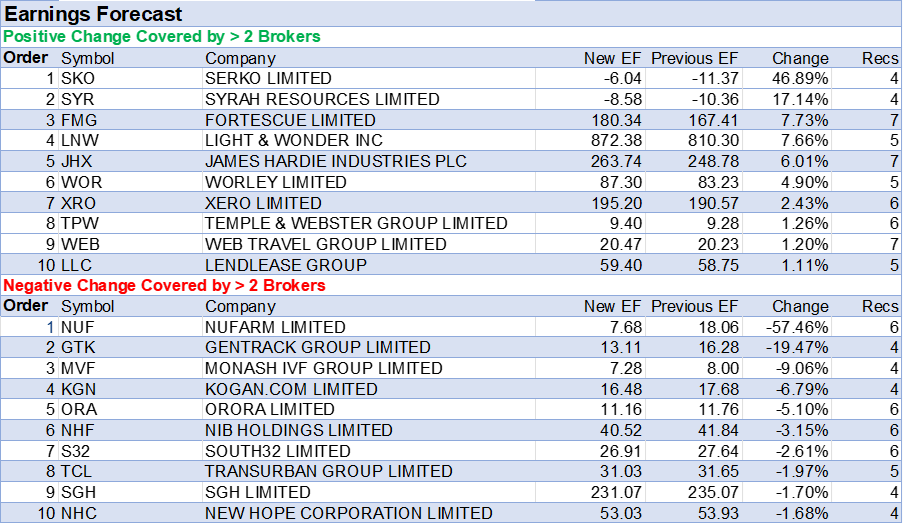This screenshot has width=903, height=524.
Task: Click XERO LIMITED's 2.43% change value
Action: point(800,203)
